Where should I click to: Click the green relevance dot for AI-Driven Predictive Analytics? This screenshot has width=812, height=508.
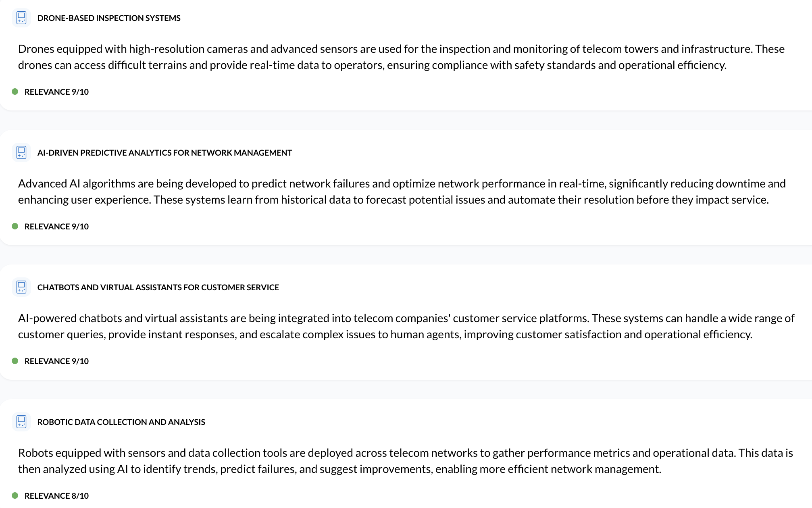point(15,226)
